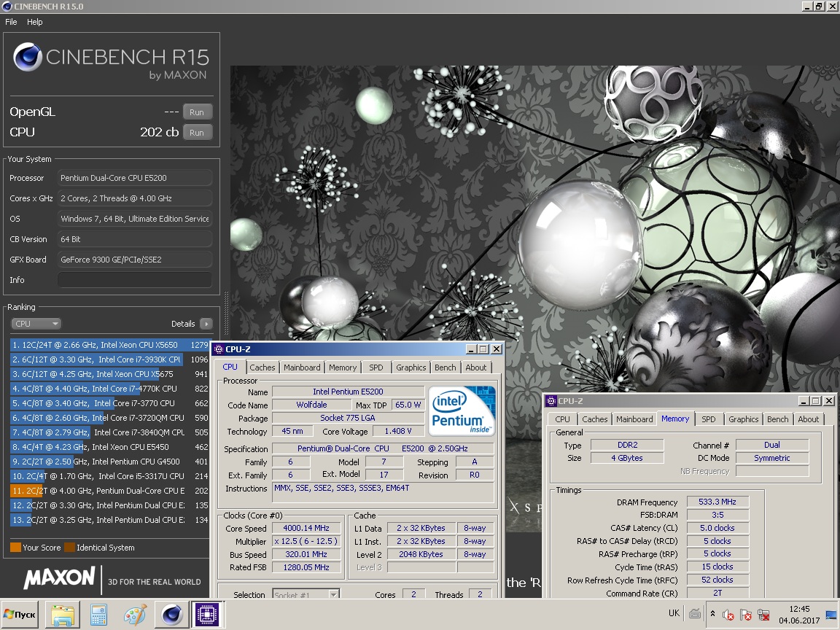Open Graphics tab in Memory CPU-Z window
840x630 pixels.
[743, 419]
